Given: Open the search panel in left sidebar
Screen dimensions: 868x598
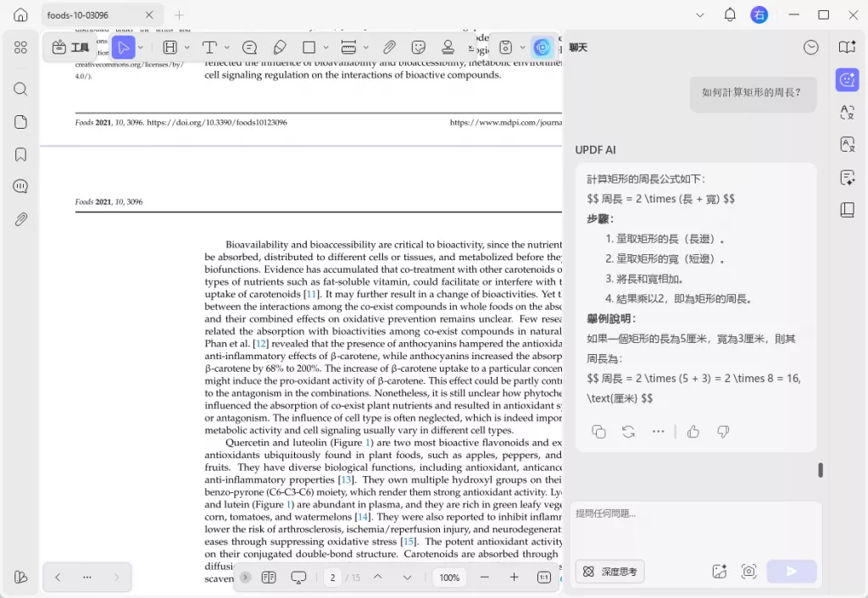Looking at the screenshot, I should (20, 89).
